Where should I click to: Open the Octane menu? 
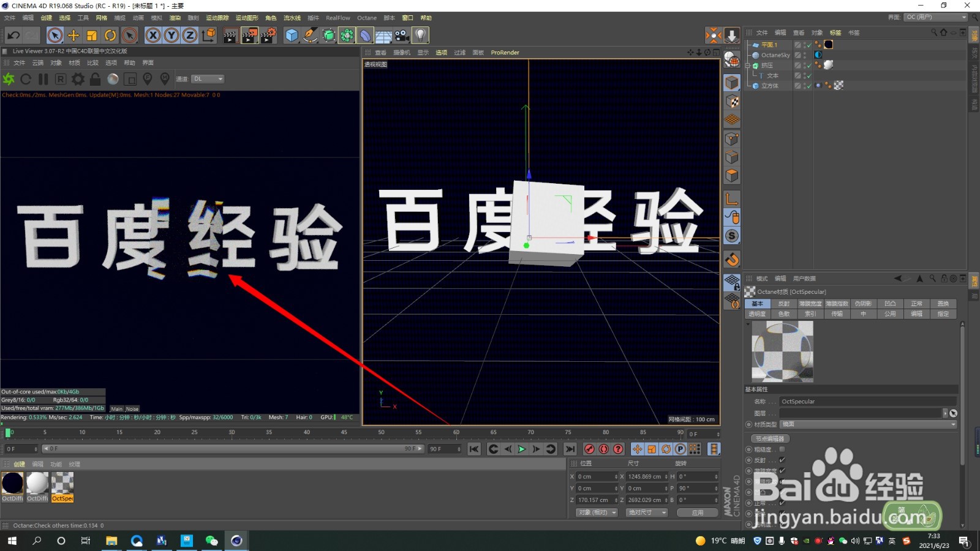(367, 18)
